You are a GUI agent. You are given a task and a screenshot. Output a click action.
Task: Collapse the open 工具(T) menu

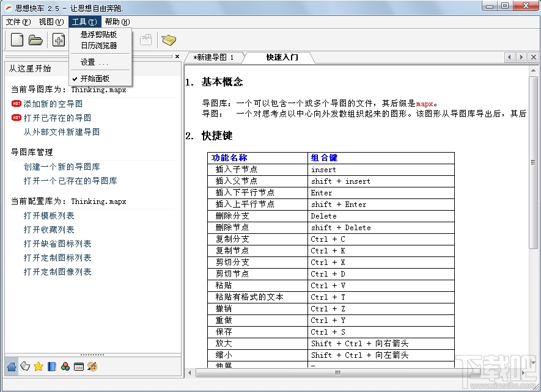[x=84, y=22]
